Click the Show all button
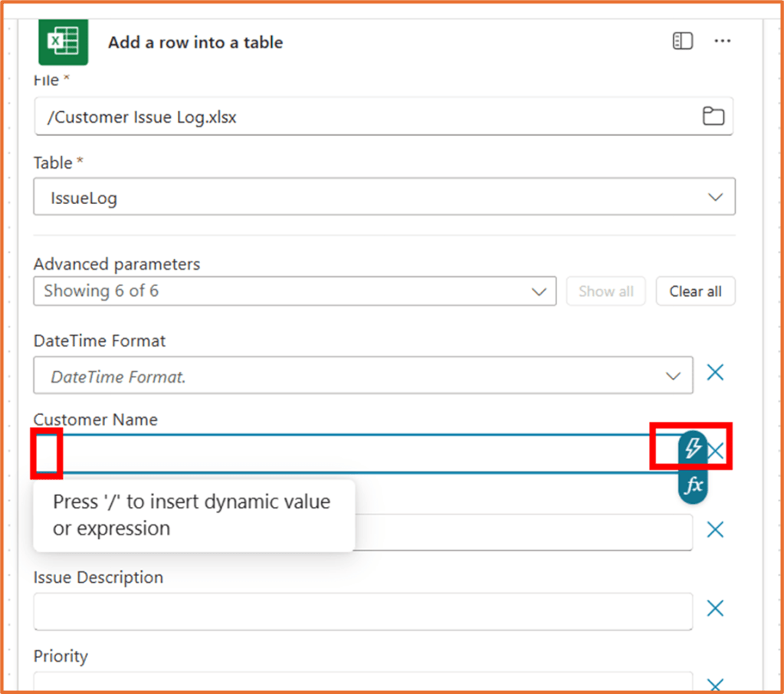Viewport: 784px width, 694px height. [x=605, y=291]
